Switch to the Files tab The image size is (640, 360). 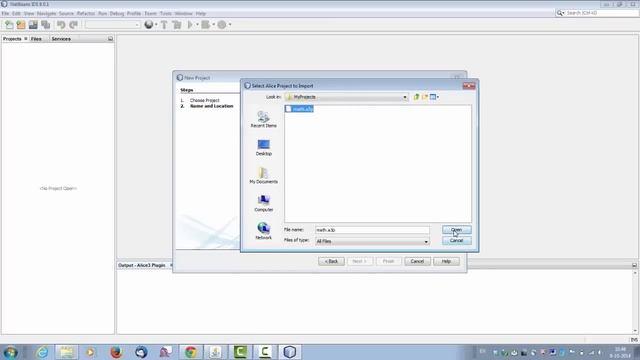36,39
